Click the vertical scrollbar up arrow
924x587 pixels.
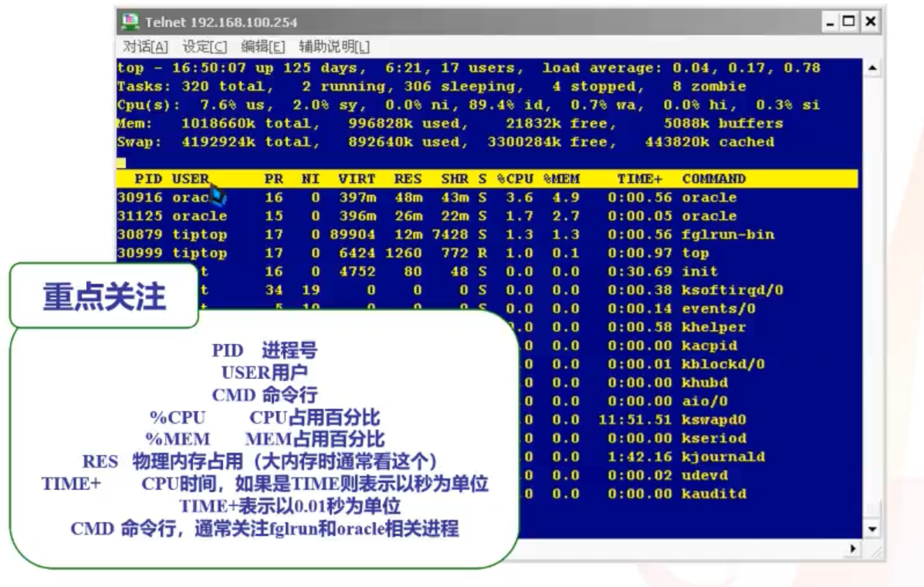pos(872,68)
